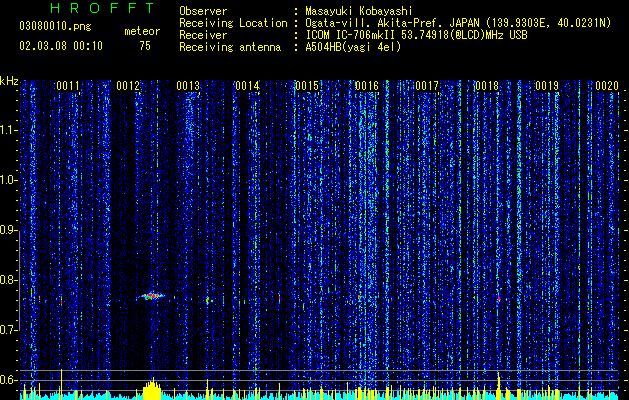This screenshot has width=629, height=400.
Task: Click the 0018 time marker
Action: 487,86
